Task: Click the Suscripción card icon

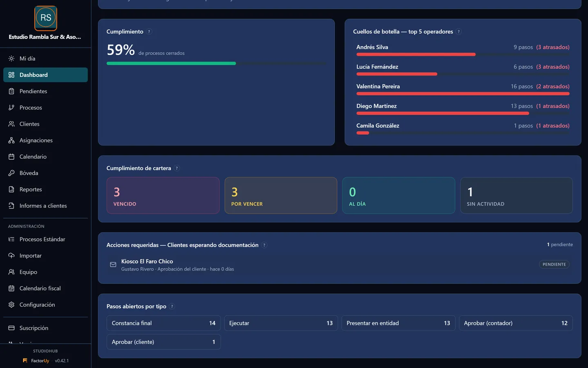Action: click(11, 328)
